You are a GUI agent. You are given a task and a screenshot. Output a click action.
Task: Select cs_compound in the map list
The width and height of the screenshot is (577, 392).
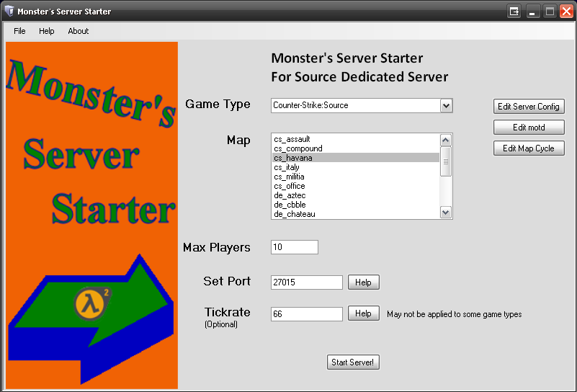356,148
